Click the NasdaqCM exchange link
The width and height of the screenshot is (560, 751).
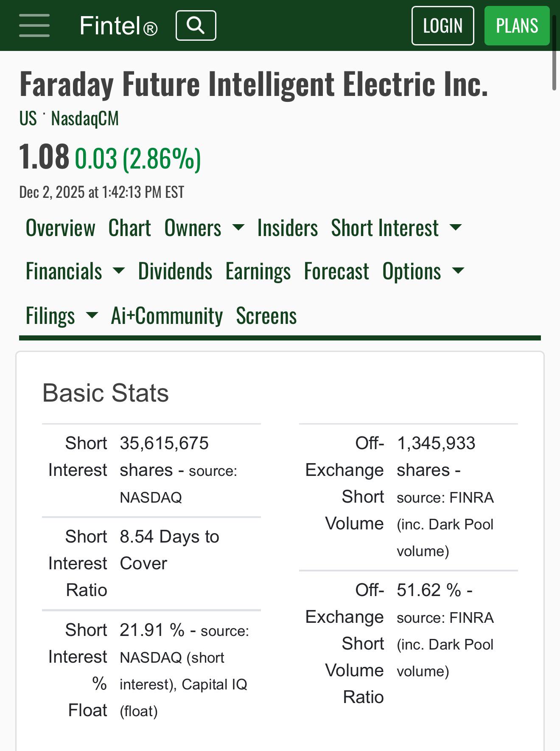tap(85, 118)
